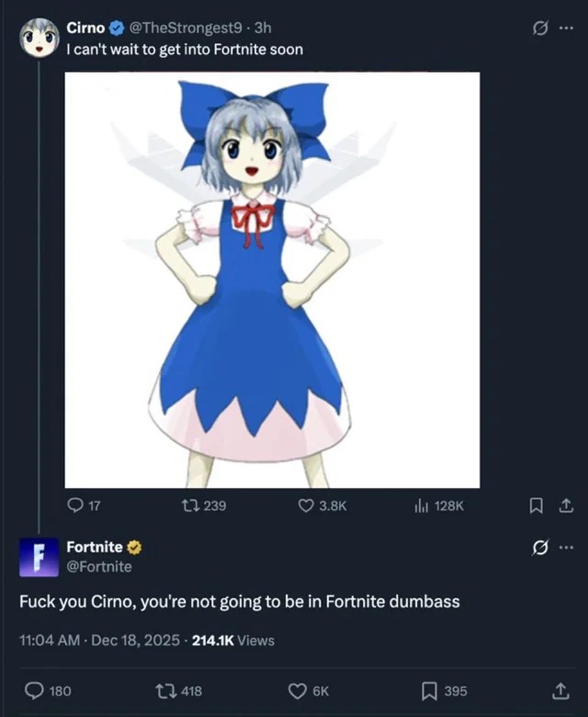Screen dimensions: 588x717
Task: Reply to Cirno's post with 17 replies
Action: click(x=75, y=506)
